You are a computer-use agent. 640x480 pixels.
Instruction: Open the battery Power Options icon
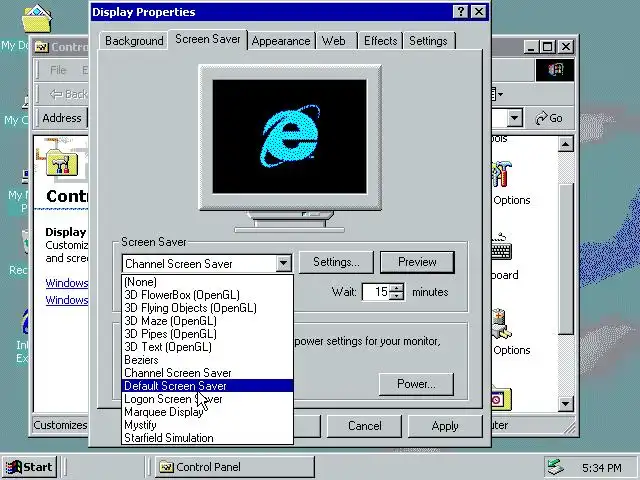click(x=501, y=325)
